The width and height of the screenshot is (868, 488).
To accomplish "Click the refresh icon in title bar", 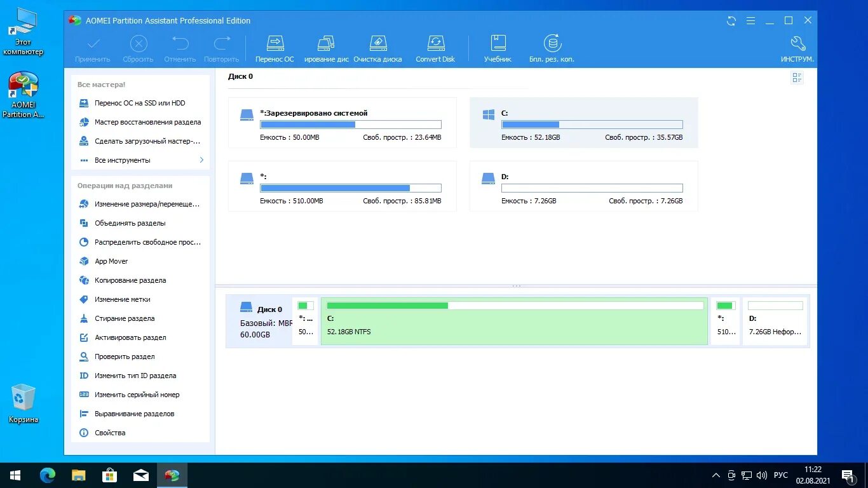I will (x=731, y=20).
